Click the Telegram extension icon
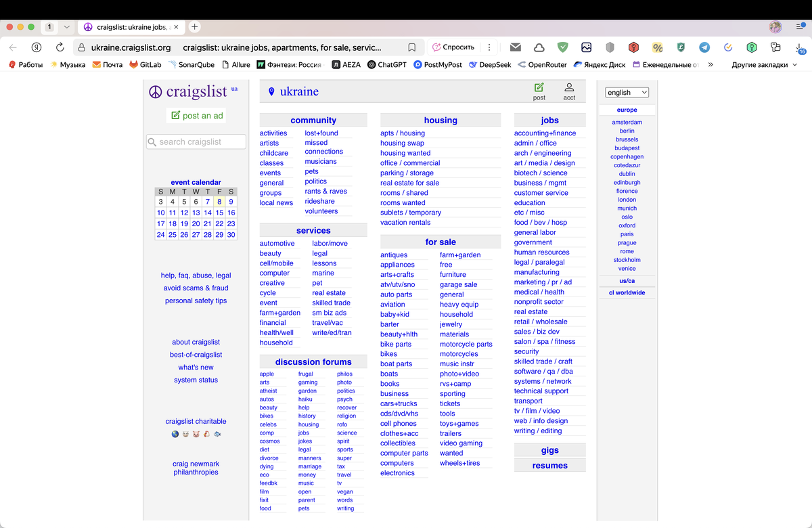This screenshot has width=812, height=528. 704,47
